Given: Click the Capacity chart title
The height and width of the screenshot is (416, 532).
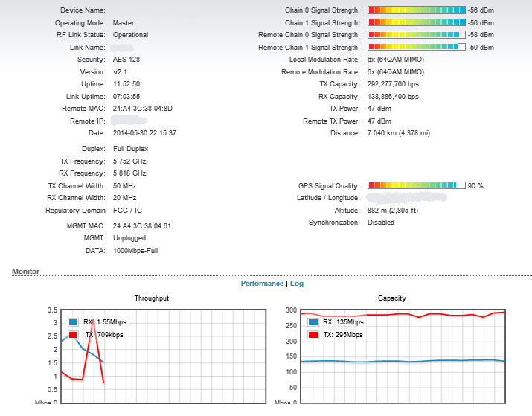Looking at the screenshot, I should click(392, 298).
